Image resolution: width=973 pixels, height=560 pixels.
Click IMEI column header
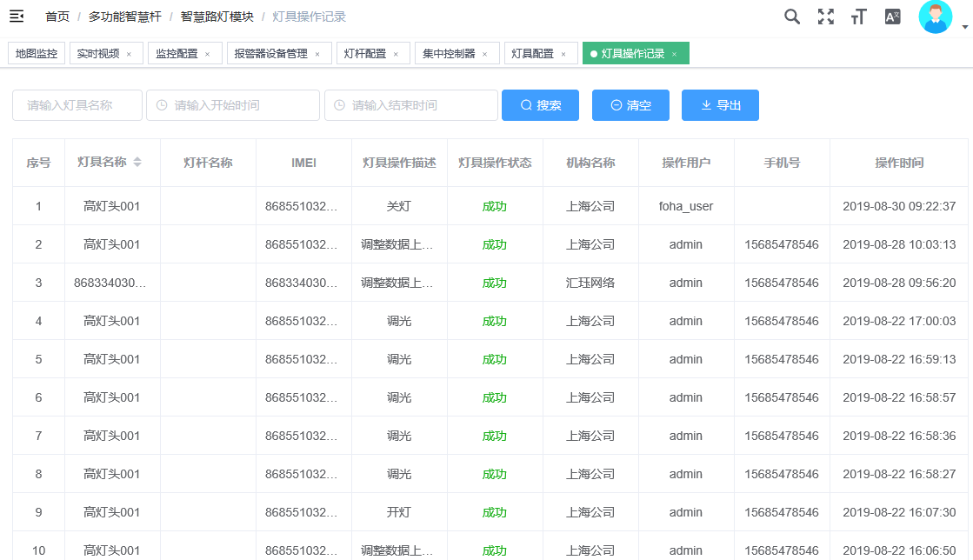click(303, 163)
